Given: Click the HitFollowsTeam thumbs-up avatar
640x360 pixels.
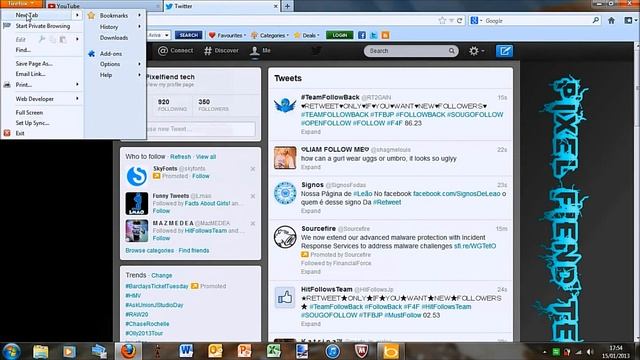Looking at the screenshot, I should click(x=285, y=298).
